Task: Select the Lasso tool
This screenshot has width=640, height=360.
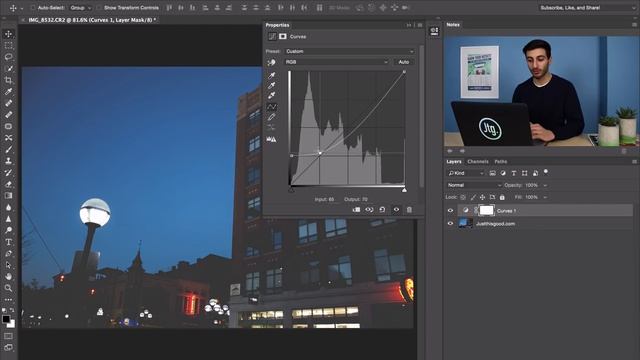Action: click(x=8, y=57)
